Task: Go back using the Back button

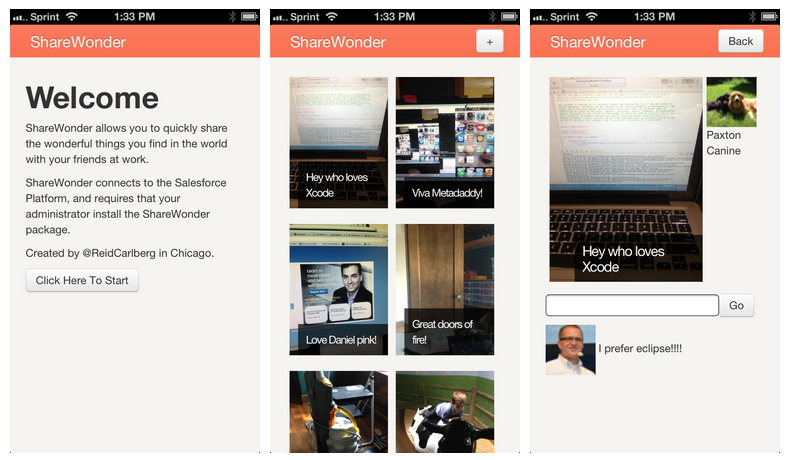Action: (x=740, y=41)
